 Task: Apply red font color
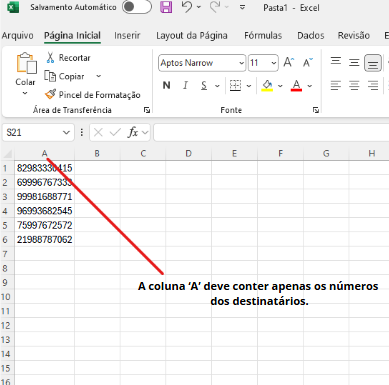[x=296, y=86]
